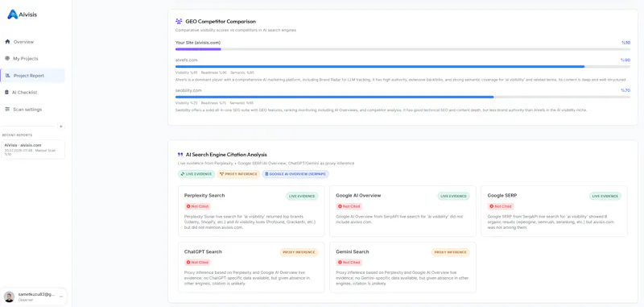
Task: Click the 'Not Cited' label in Perplexity Search
Action: pyautogui.click(x=200, y=206)
